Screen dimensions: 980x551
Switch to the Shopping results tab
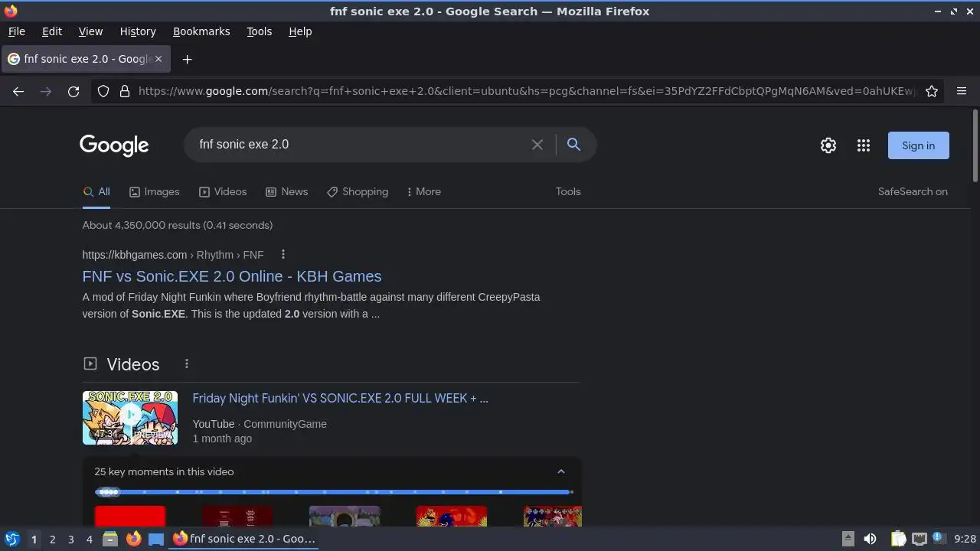click(x=358, y=192)
